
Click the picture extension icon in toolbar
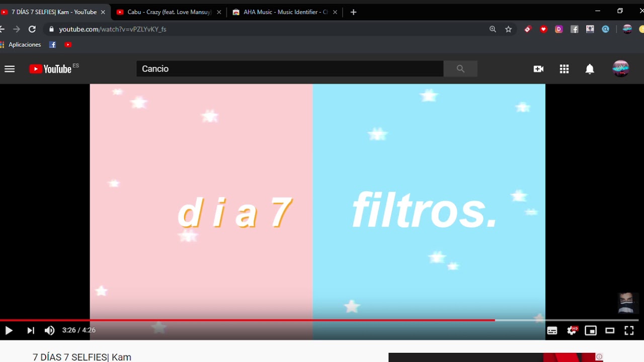590,29
